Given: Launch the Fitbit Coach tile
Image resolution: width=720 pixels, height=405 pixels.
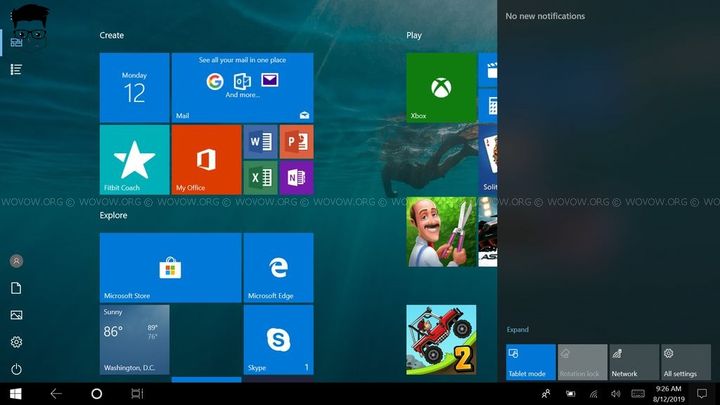Looking at the screenshot, I should [135, 159].
